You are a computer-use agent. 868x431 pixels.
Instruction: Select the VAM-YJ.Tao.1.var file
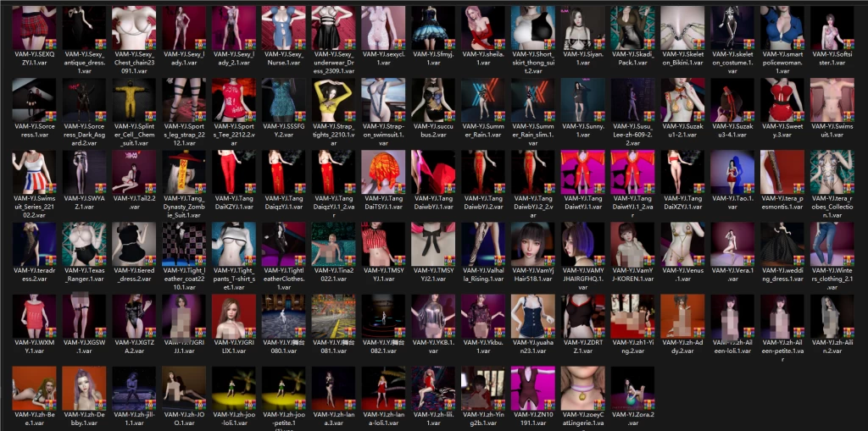(732, 172)
